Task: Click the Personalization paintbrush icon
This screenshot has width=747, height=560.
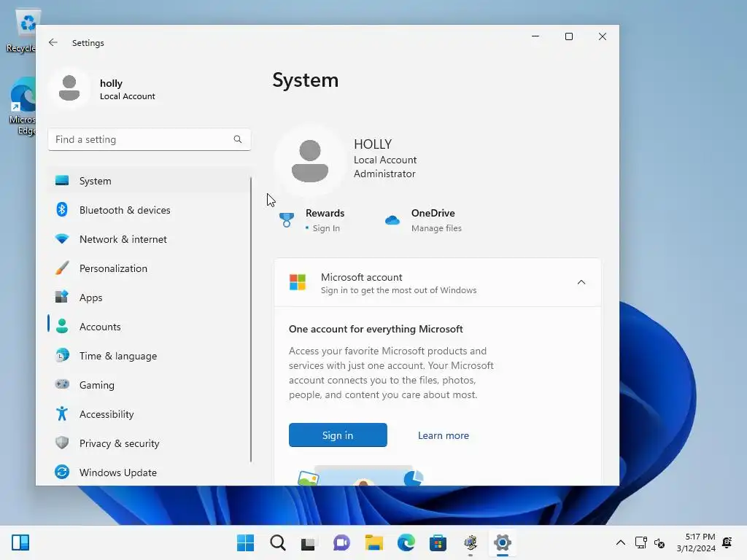Action: 62,268
